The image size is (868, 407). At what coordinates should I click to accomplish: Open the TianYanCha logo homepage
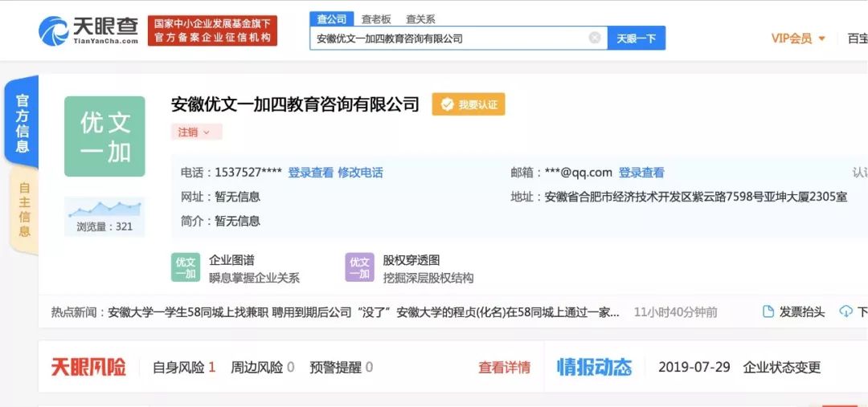tap(88, 31)
